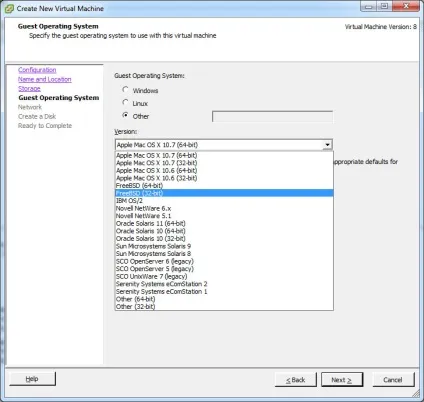Select Oracle Solaris 10 (64-bit)
Image resolution: width=424 pixels, height=402 pixels.
224,231
